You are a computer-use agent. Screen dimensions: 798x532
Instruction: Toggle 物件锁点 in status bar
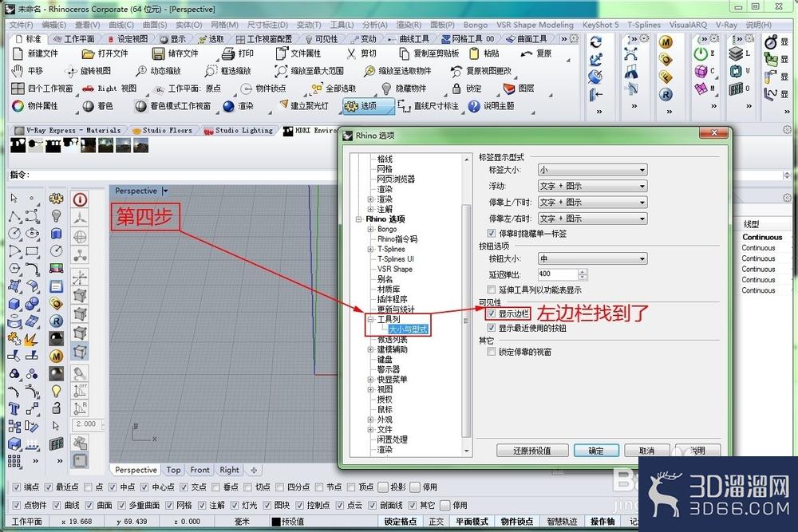pyautogui.click(x=517, y=522)
